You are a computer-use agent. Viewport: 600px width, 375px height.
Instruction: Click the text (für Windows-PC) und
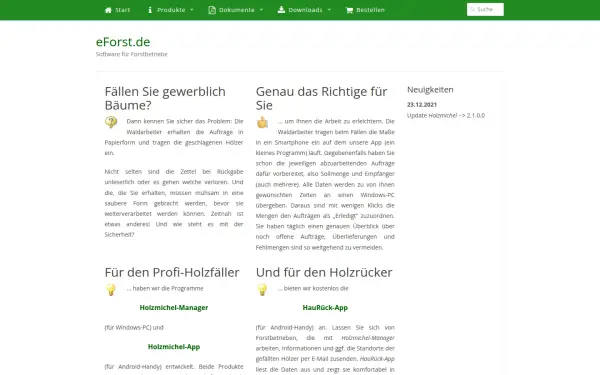coord(134,328)
